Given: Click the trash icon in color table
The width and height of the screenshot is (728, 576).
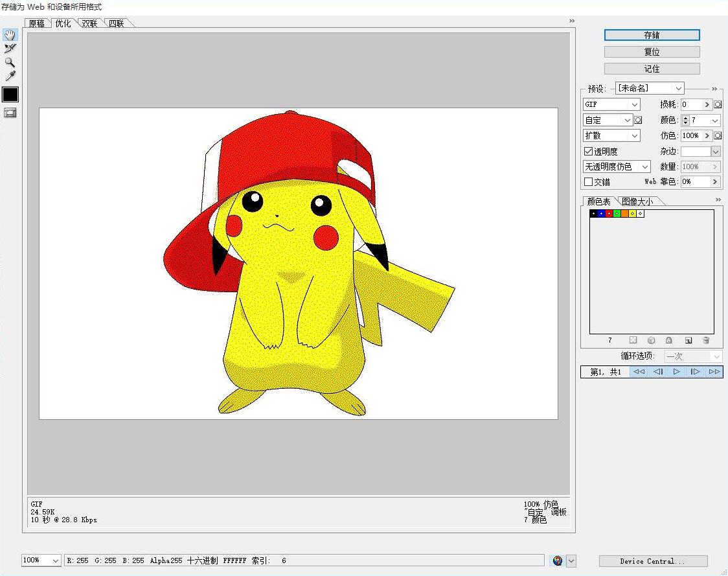Looking at the screenshot, I should click(706, 340).
